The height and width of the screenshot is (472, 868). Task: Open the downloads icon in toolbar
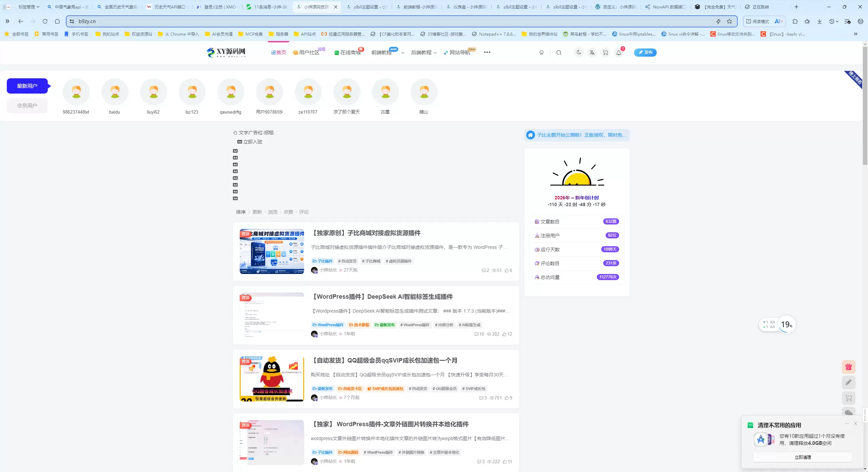click(x=820, y=21)
